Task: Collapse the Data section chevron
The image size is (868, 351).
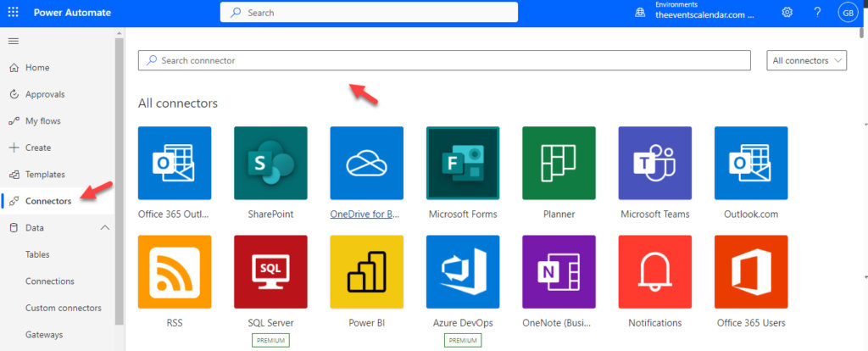Action: [x=105, y=228]
